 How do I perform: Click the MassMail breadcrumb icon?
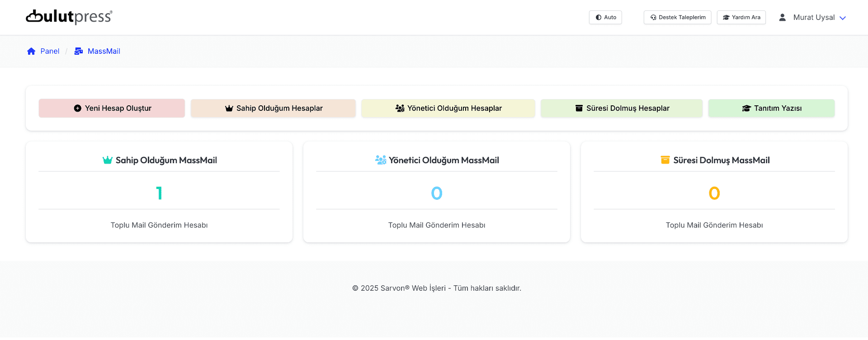click(x=79, y=52)
